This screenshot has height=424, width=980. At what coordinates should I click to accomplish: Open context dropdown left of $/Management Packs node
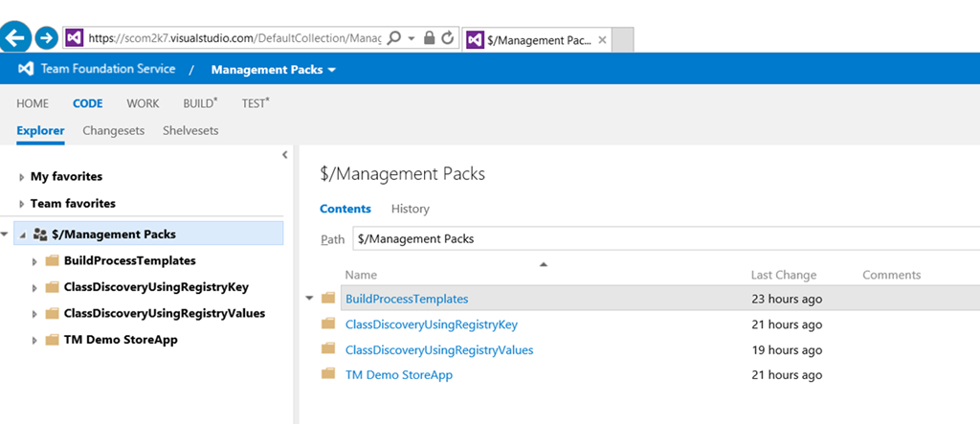[5, 234]
